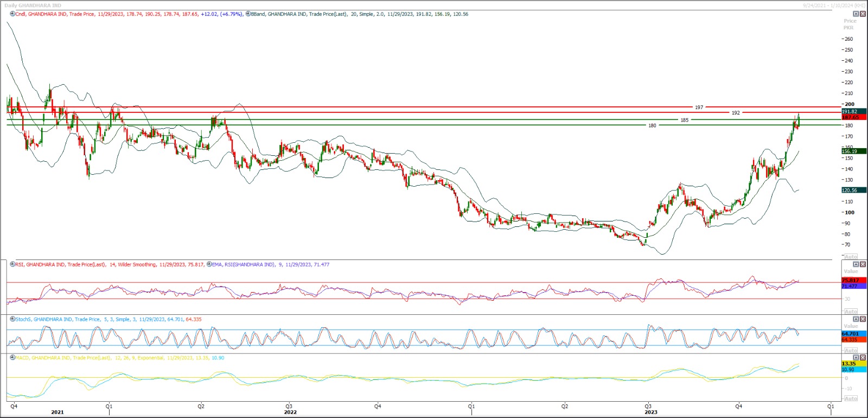868x418 pixels.
Task: Click the 2022 year label on time axis
Action: tap(291, 412)
